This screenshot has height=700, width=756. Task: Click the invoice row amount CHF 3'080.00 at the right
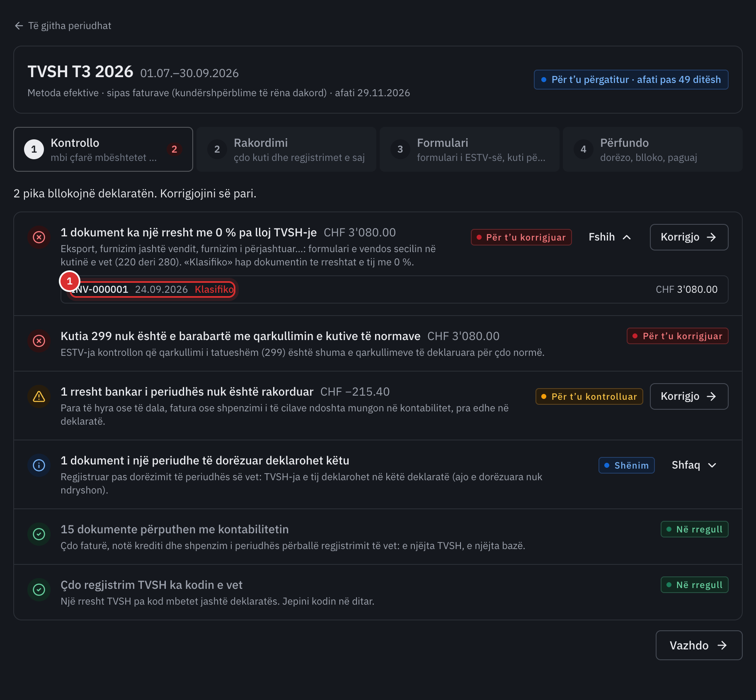687,289
